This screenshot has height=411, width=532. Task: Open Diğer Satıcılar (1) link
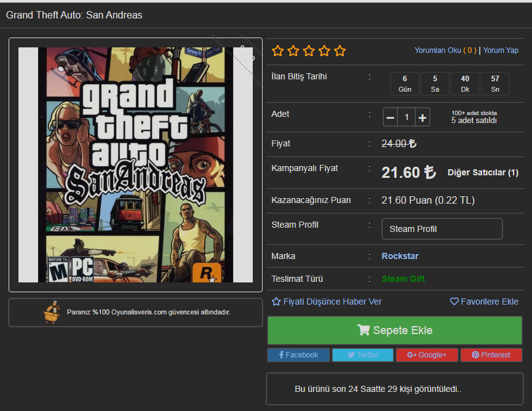pos(483,172)
